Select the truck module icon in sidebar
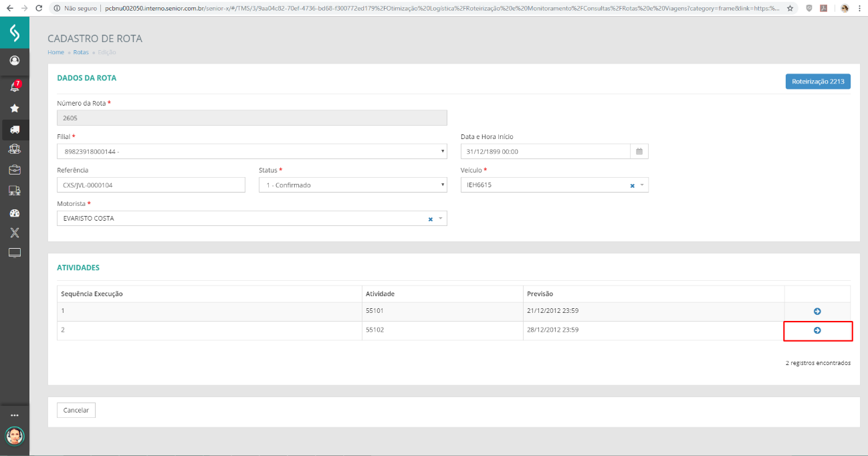The width and height of the screenshot is (868, 456). [x=14, y=129]
